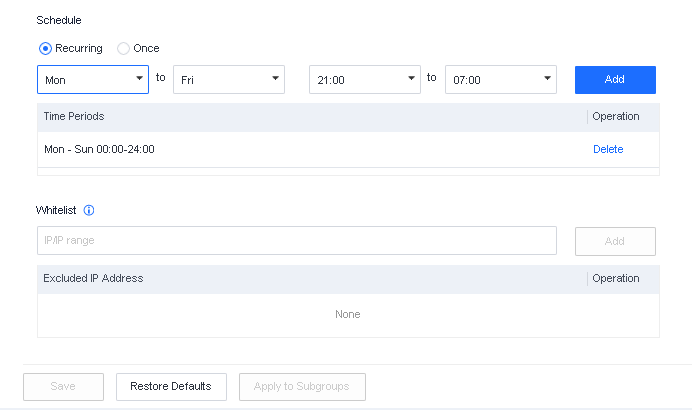This screenshot has width=692, height=410.
Task: Click the whitelist Add button
Action: (x=615, y=241)
